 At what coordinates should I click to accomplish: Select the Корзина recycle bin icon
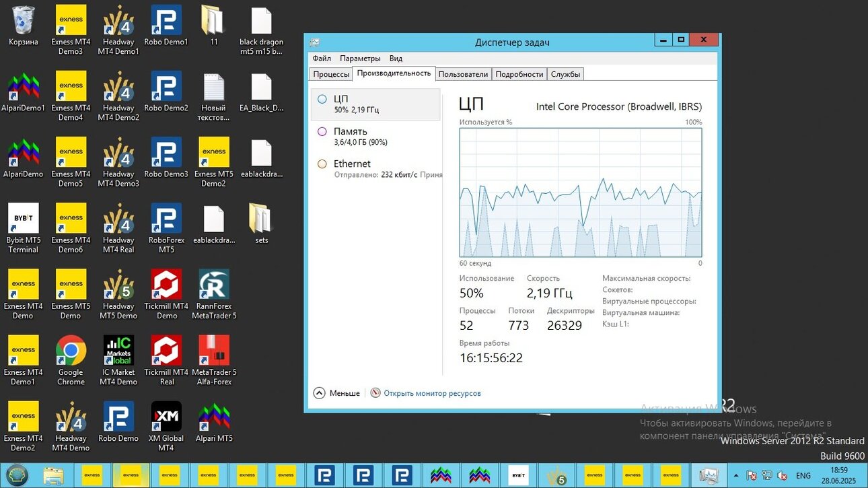24,26
